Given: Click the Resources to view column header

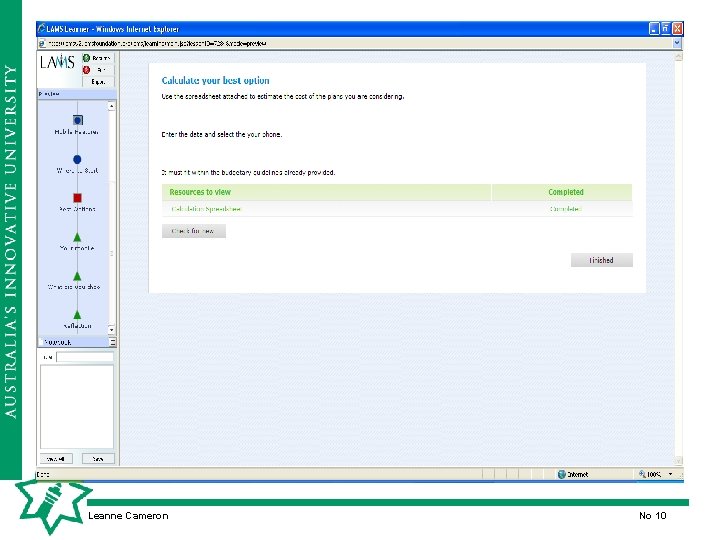Looking at the screenshot, I should [x=200, y=192].
